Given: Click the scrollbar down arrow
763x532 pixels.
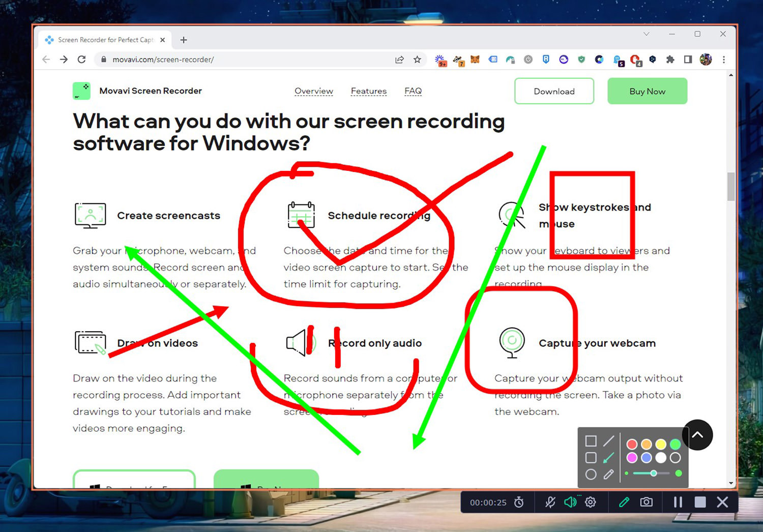Looking at the screenshot, I should point(731,483).
